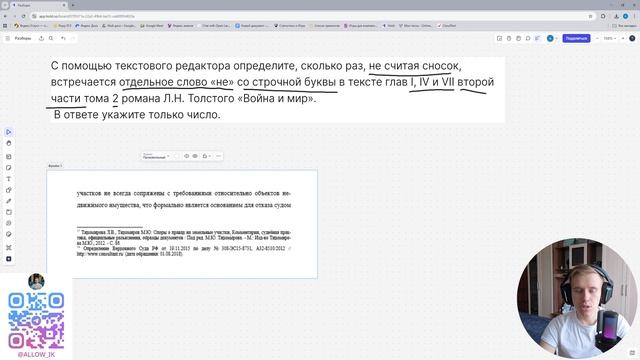Open the more tools plus button
Viewport: 640px width, 360px height.
tap(9, 259)
